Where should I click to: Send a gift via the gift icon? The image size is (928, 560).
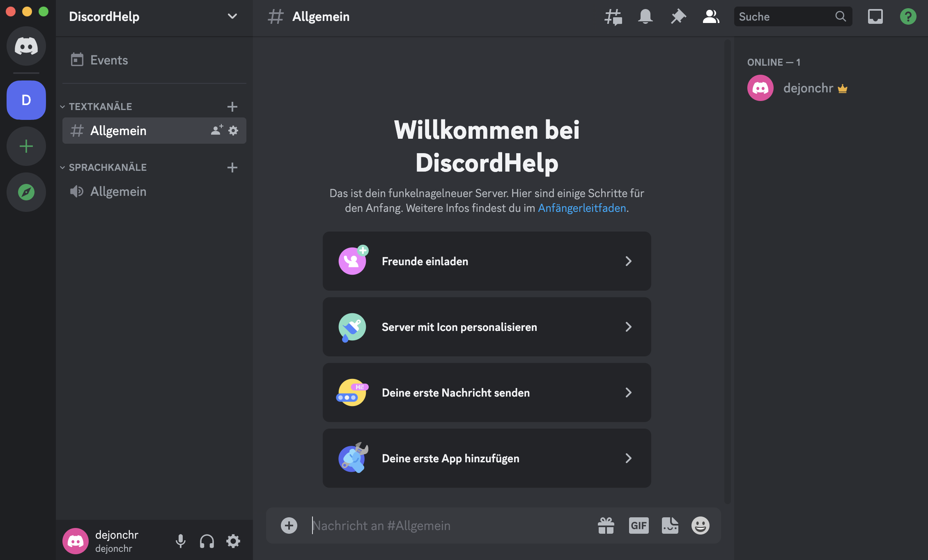(x=607, y=526)
